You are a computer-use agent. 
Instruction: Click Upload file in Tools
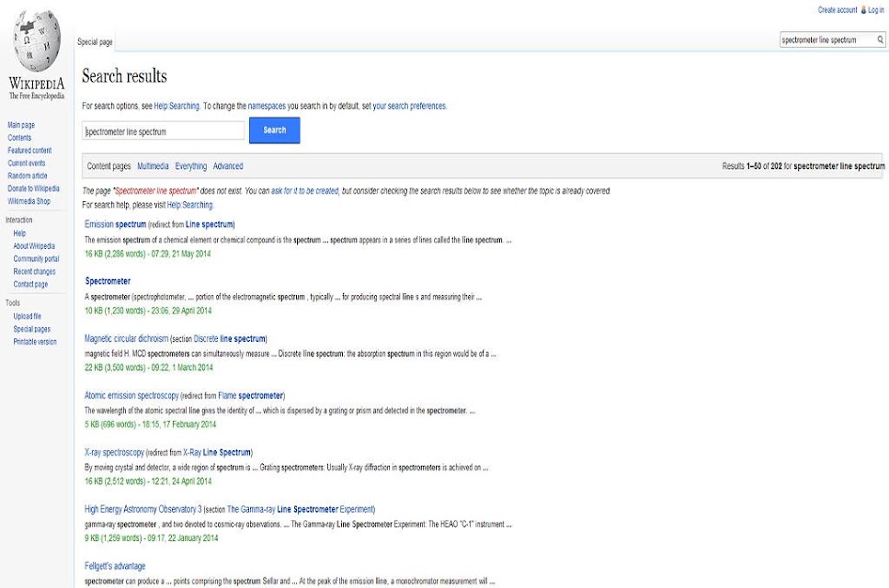(x=28, y=316)
